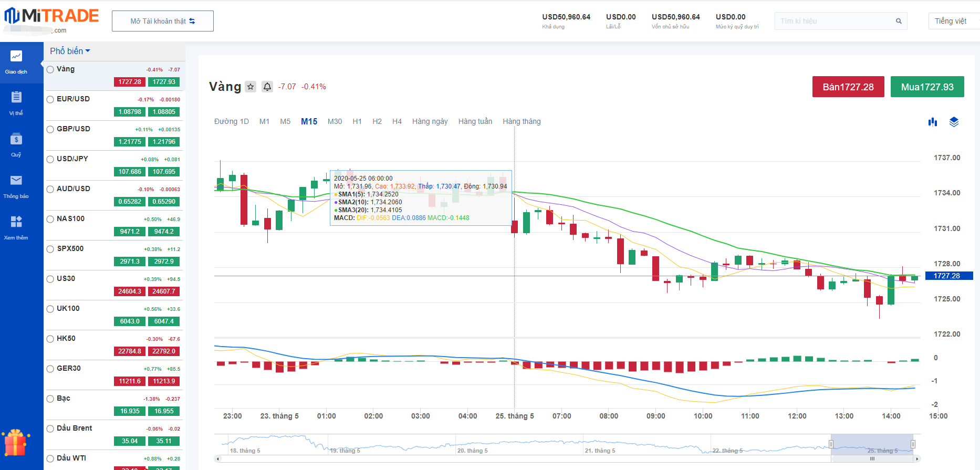Screen dimensions: 980x470
Task: Change chart type with candlestick icon
Action: (x=933, y=122)
